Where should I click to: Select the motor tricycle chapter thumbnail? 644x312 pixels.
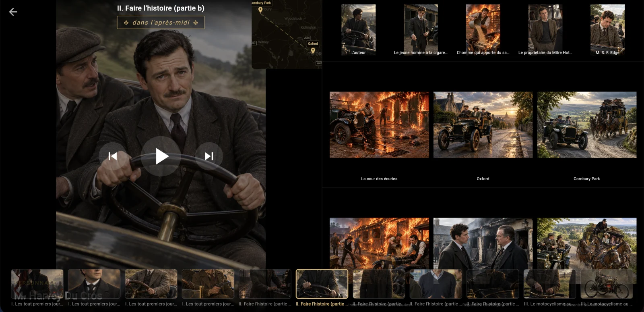607,284
